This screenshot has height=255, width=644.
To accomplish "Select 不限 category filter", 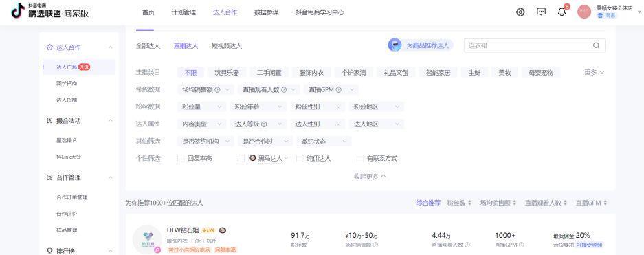I will click(x=190, y=73).
